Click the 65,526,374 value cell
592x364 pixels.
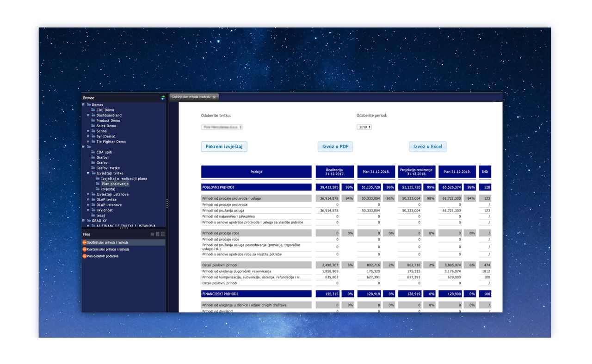pyautogui.click(x=450, y=187)
